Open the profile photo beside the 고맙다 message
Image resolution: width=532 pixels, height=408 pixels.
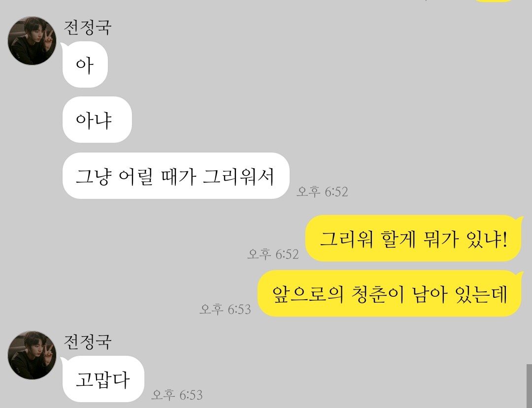tap(32, 355)
